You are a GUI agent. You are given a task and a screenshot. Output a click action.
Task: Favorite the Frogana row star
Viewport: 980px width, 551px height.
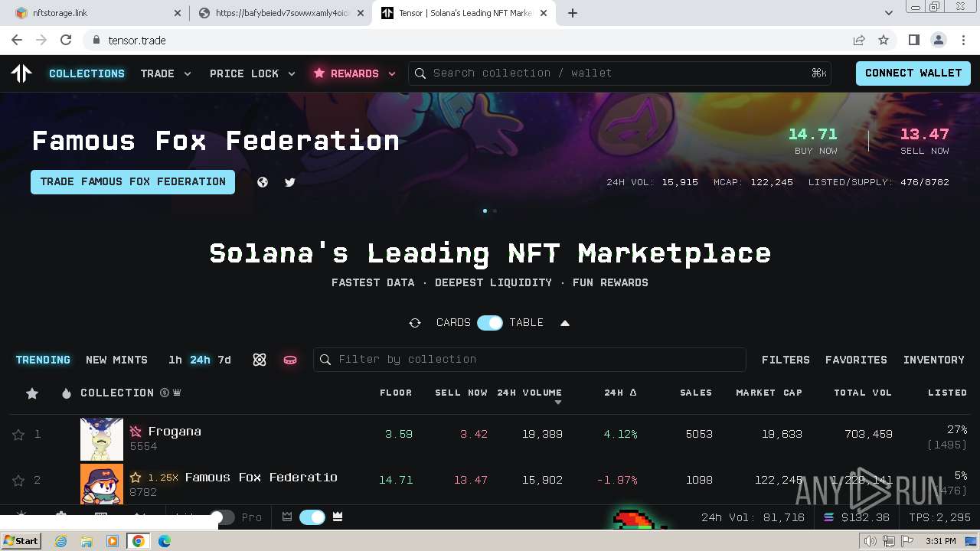18,435
